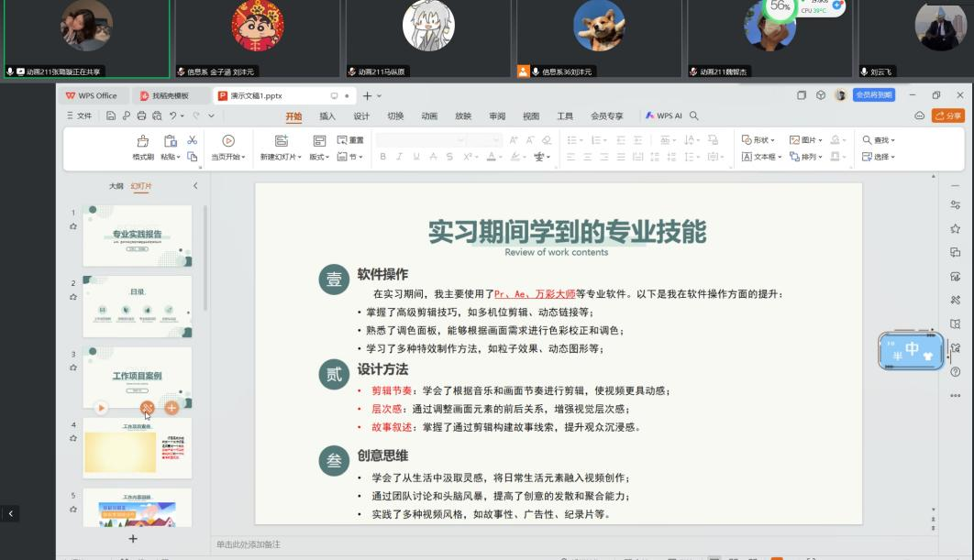Click the 重置 reset button
The width and height of the screenshot is (974, 560).
coord(351,140)
